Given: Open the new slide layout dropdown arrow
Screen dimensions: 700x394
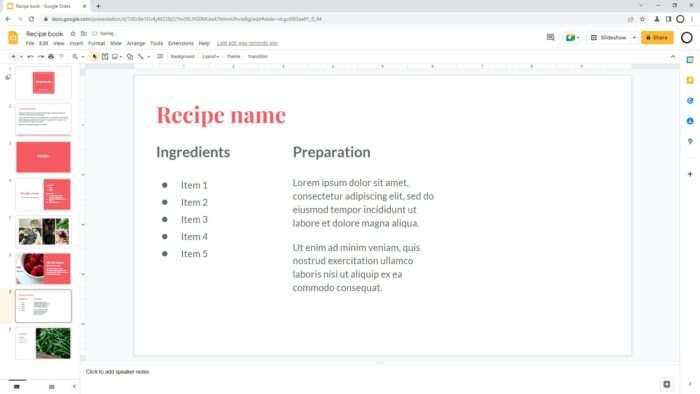Looking at the screenshot, I should pyautogui.click(x=21, y=57).
